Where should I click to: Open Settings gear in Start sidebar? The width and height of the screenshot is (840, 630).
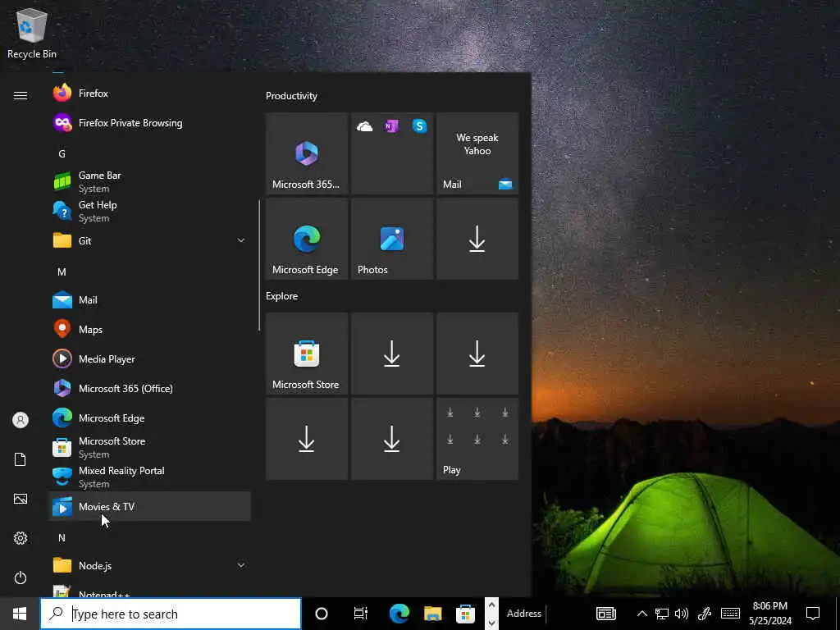21,538
